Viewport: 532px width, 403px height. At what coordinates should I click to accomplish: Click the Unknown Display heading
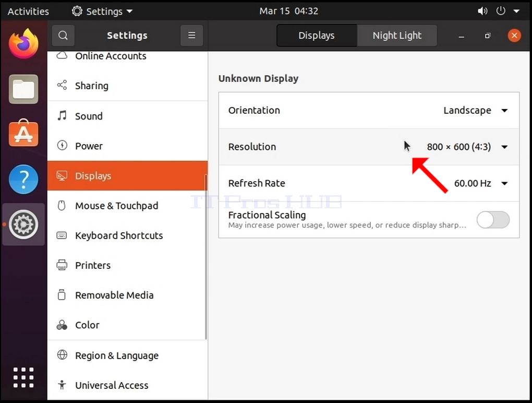pyautogui.click(x=258, y=78)
